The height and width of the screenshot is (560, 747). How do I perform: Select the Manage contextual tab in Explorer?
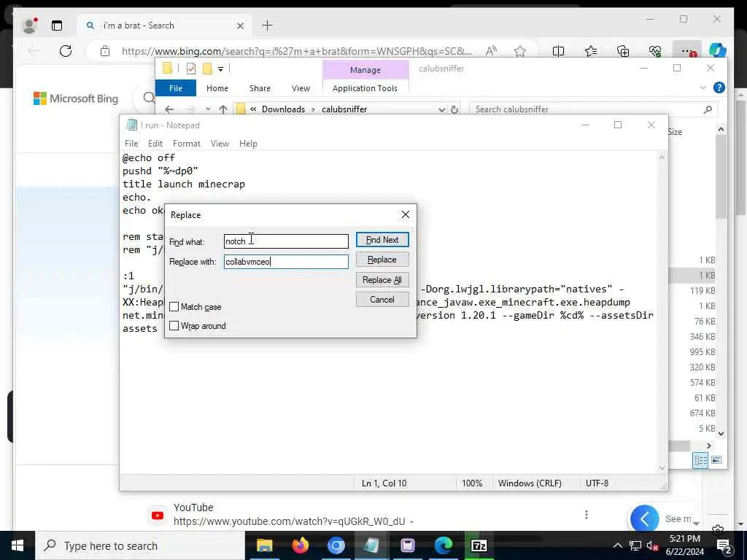point(365,70)
